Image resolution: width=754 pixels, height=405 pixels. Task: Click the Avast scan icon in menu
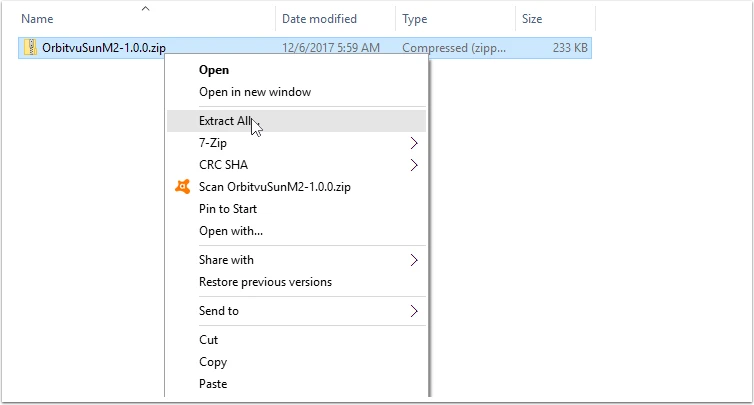tap(183, 187)
